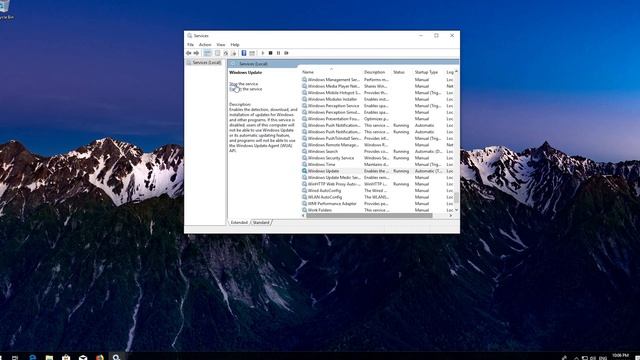Open the File menu
This screenshot has width=640, height=360.
[x=191, y=44]
